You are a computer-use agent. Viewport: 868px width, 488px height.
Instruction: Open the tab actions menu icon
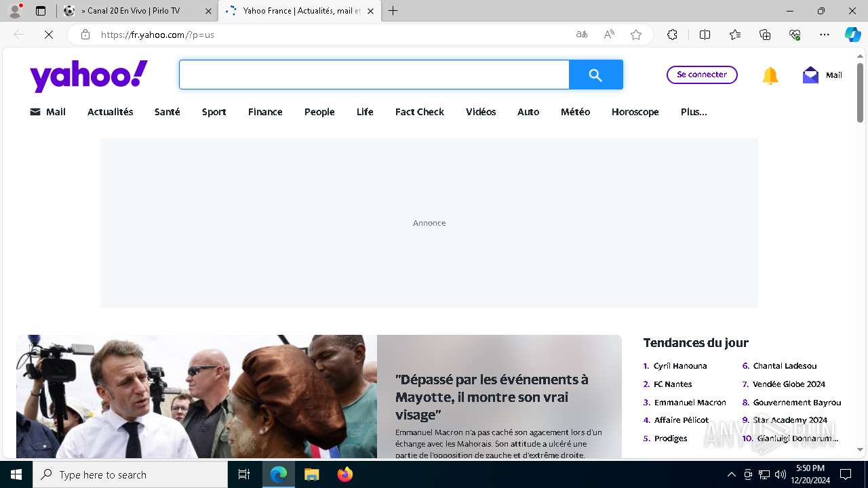(x=41, y=11)
